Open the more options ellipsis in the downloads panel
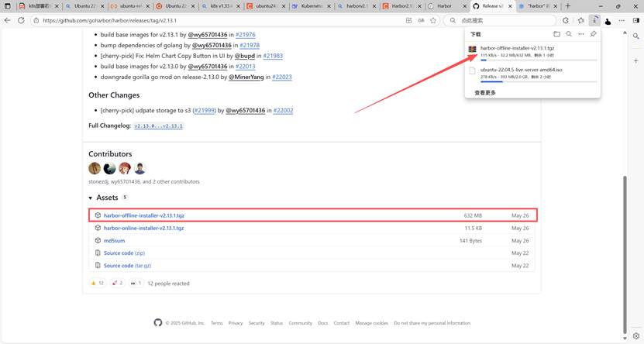644x344 pixels. (x=580, y=34)
